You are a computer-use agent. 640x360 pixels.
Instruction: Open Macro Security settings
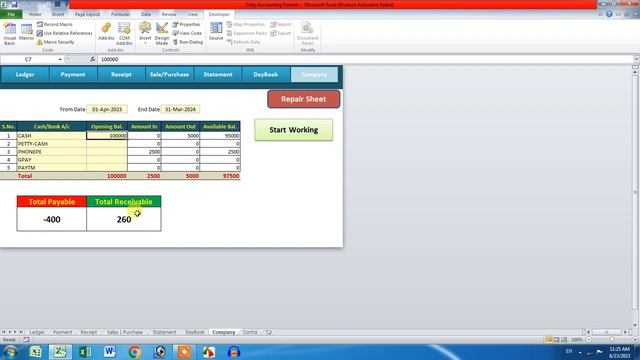click(55, 42)
